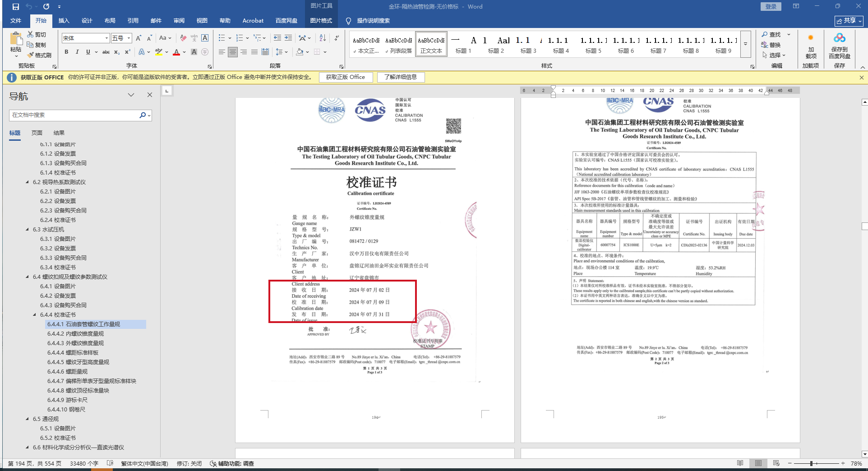Clear all formatting with the eraser icon
Viewport: 868px width, 471px height.
click(183, 38)
